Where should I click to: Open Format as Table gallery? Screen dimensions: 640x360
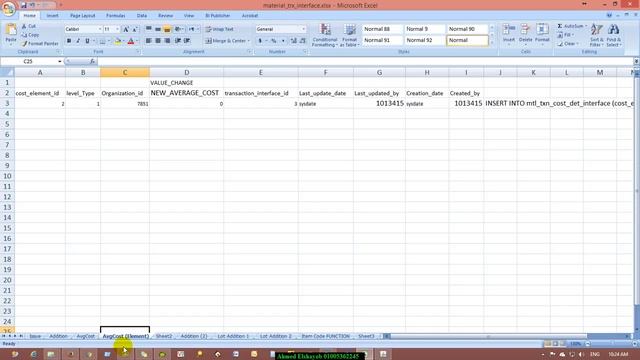pyautogui.click(x=349, y=35)
